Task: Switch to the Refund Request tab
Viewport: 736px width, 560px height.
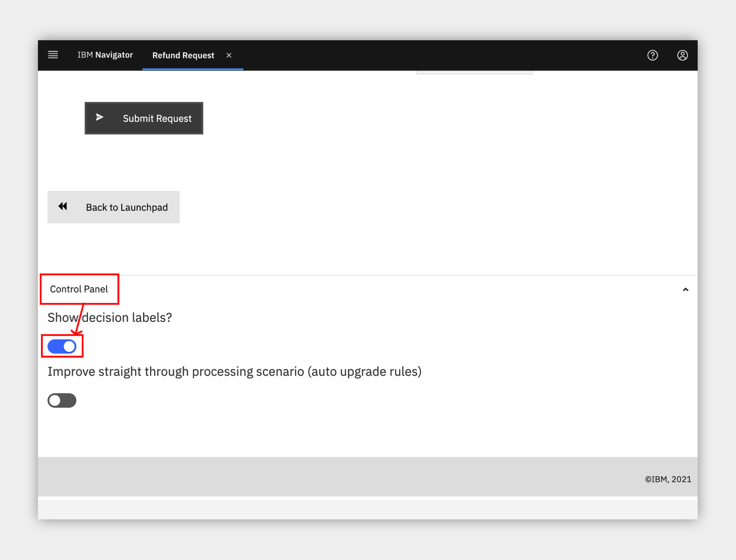Action: pyautogui.click(x=183, y=55)
